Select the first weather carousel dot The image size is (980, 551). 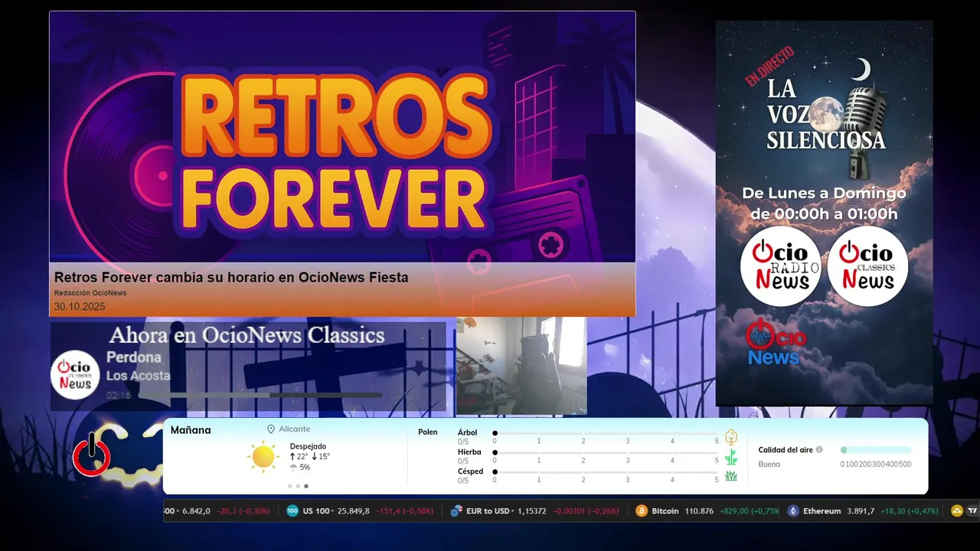click(x=289, y=486)
